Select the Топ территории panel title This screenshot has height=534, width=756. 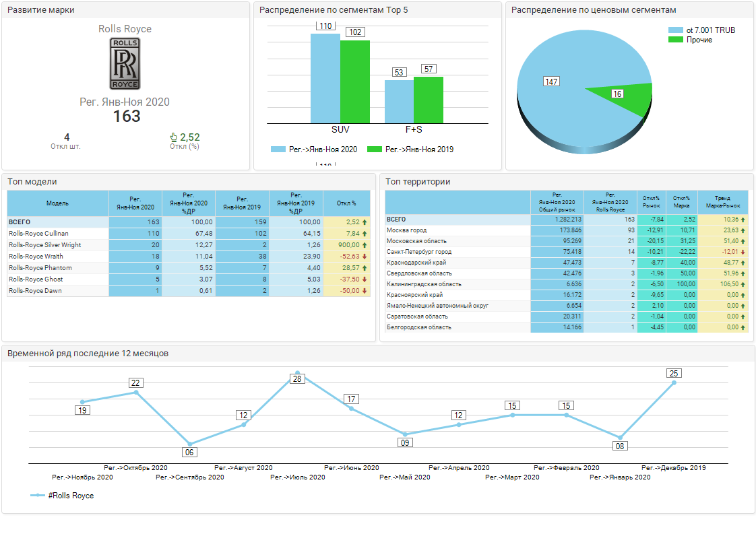point(418,182)
